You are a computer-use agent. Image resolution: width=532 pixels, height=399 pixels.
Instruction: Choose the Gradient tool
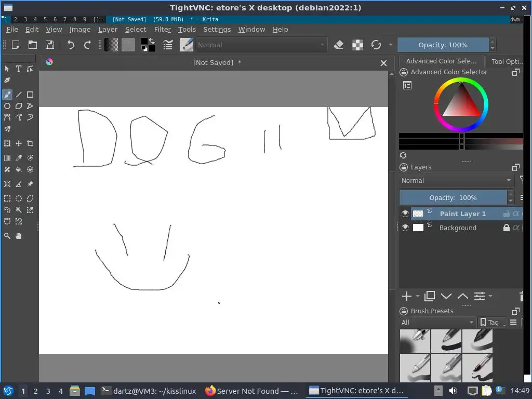(7, 158)
